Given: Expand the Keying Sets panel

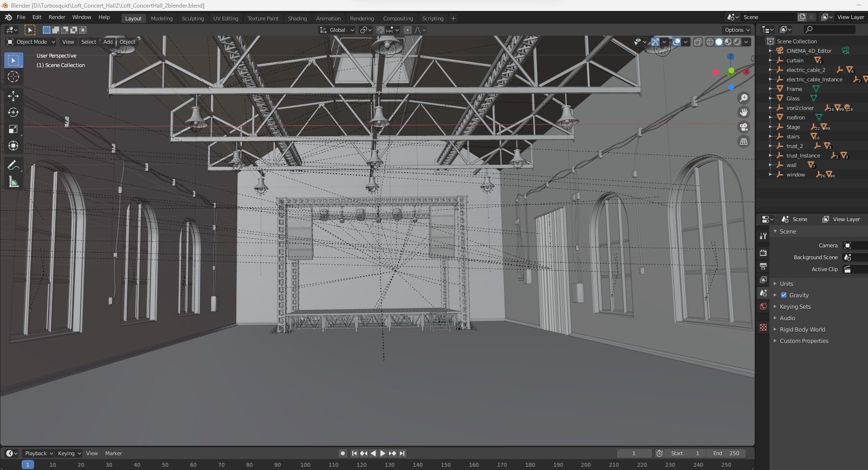Looking at the screenshot, I should (795, 307).
